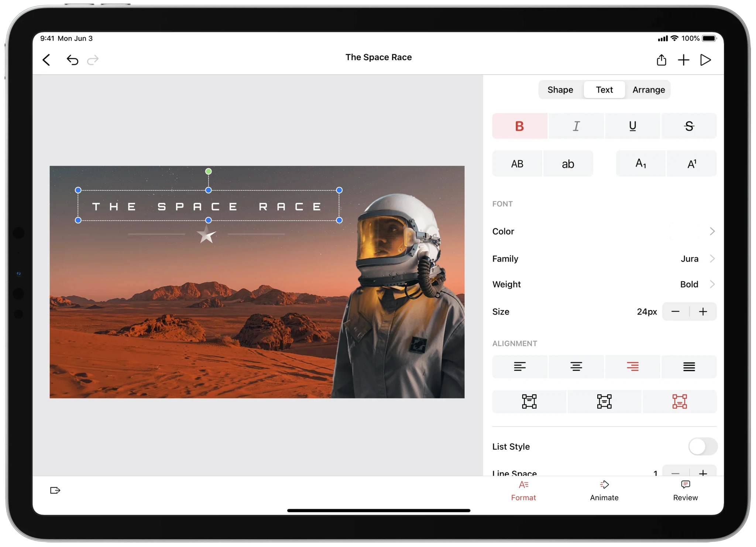The height and width of the screenshot is (547, 756).
Task: Tap the Share icon in the toolbar
Action: pyautogui.click(x=661, y=60)
